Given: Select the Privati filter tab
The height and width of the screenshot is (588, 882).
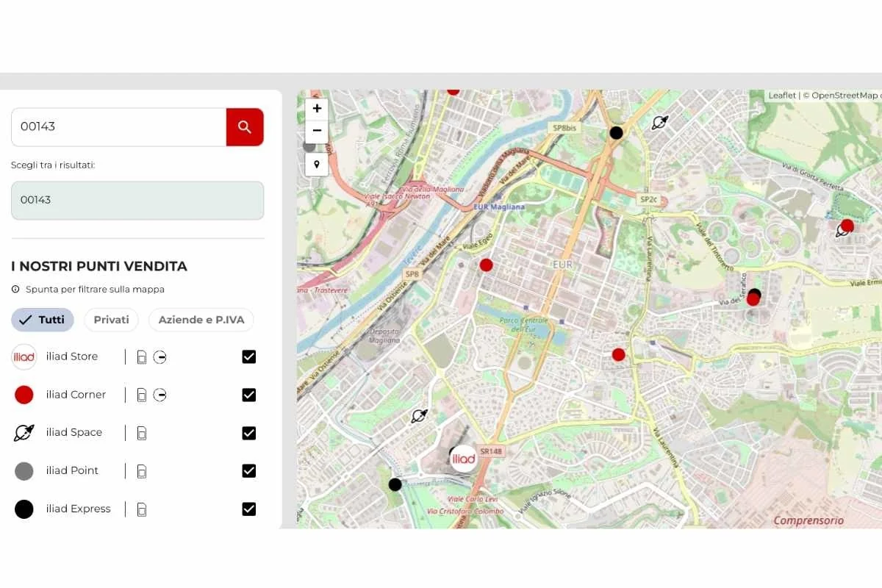Looking at the screenshot, I should 111,320.
